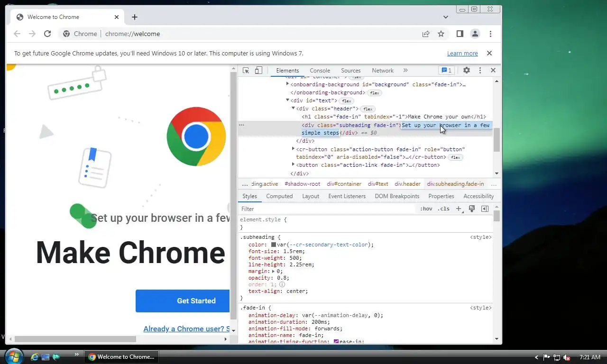Close the DevTools panel

pyautogui.click(x=493, y=70)
